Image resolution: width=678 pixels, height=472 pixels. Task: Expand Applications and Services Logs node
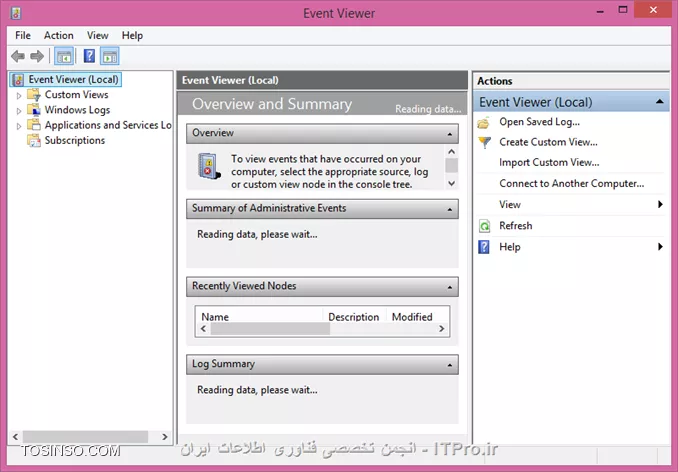coord(19,126)
